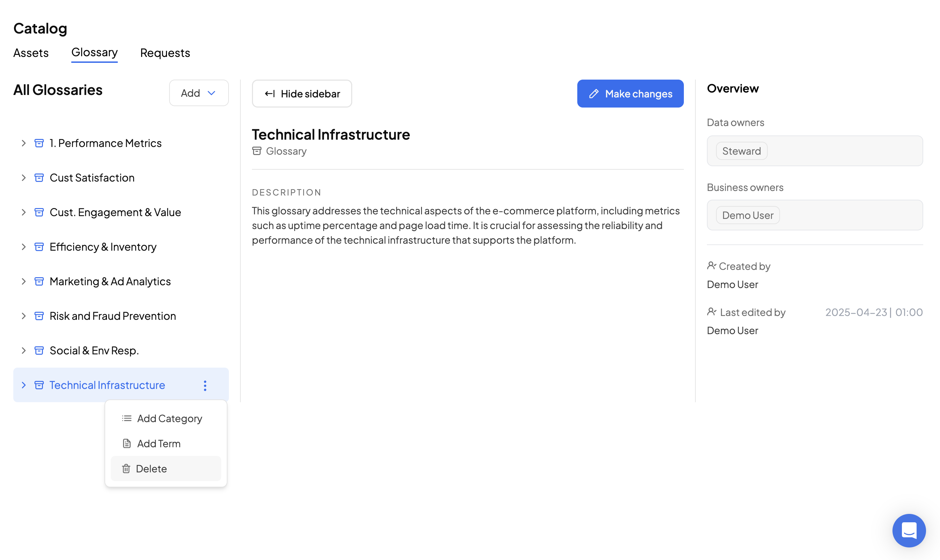Expand the Efficiency & Inventory tree node
The height and width of the screenshot is (560, 940).
23,247
